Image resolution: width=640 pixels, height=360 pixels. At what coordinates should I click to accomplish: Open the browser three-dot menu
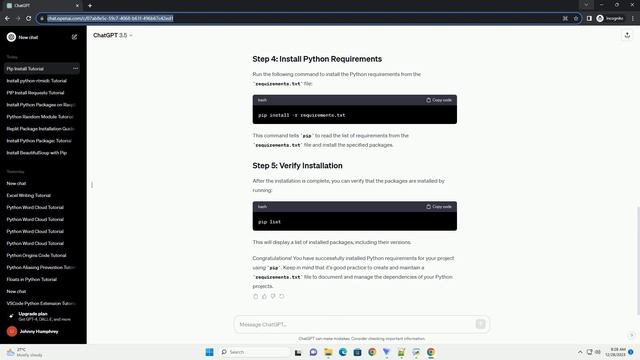point(633,18)
